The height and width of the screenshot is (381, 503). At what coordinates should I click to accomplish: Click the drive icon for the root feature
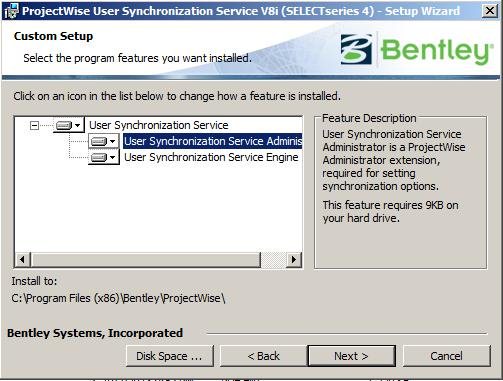pos(64,125)
